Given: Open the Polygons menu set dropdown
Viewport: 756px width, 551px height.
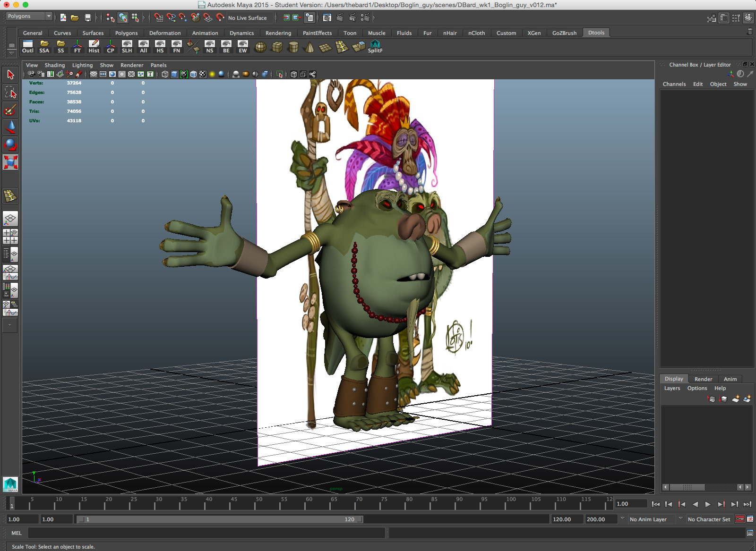Looking at the screenshot, I should click(x=29, y=17).
